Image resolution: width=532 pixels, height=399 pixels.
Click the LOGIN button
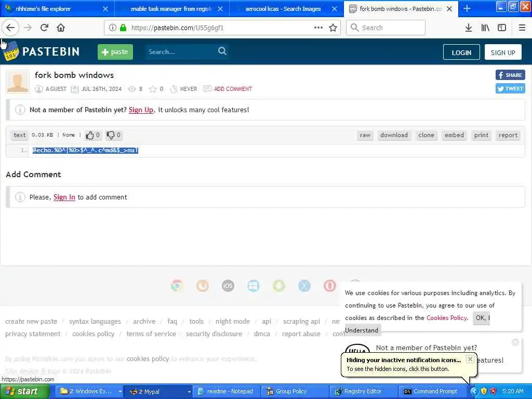[461, 52]
